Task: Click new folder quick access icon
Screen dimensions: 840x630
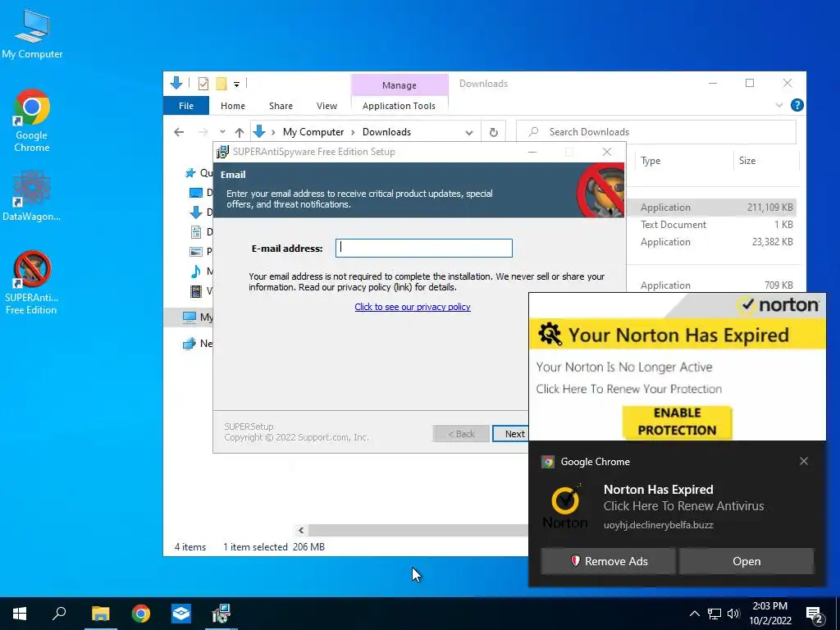Action: click(x=221, y=84)
